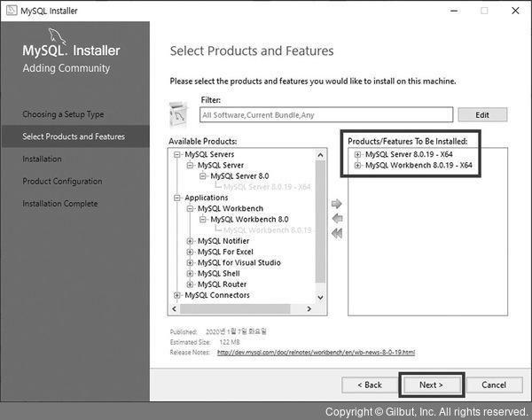Expand the MySQL Shell node

point(190,274)
